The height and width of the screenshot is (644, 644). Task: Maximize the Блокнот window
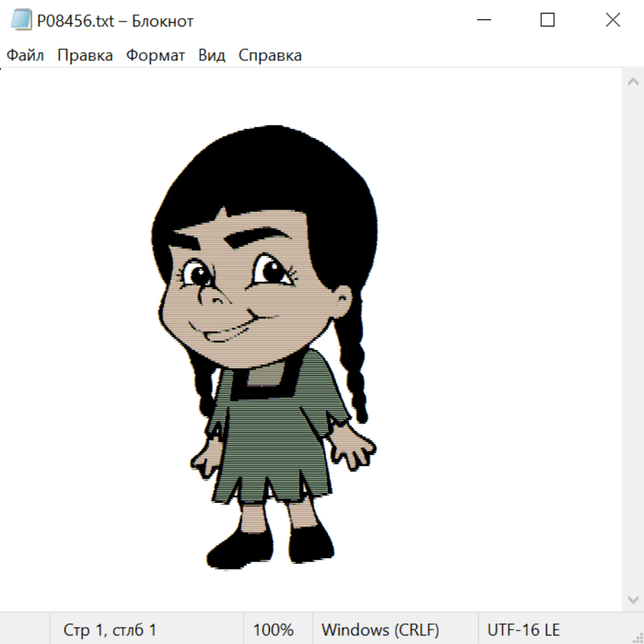coord(547,21)
